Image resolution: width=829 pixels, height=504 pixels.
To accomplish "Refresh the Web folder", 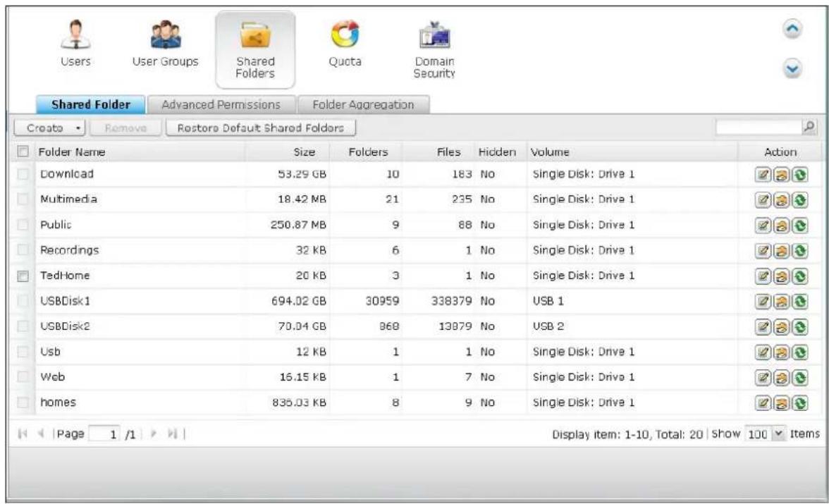I will pyautogui.click(x=799, y=378).
